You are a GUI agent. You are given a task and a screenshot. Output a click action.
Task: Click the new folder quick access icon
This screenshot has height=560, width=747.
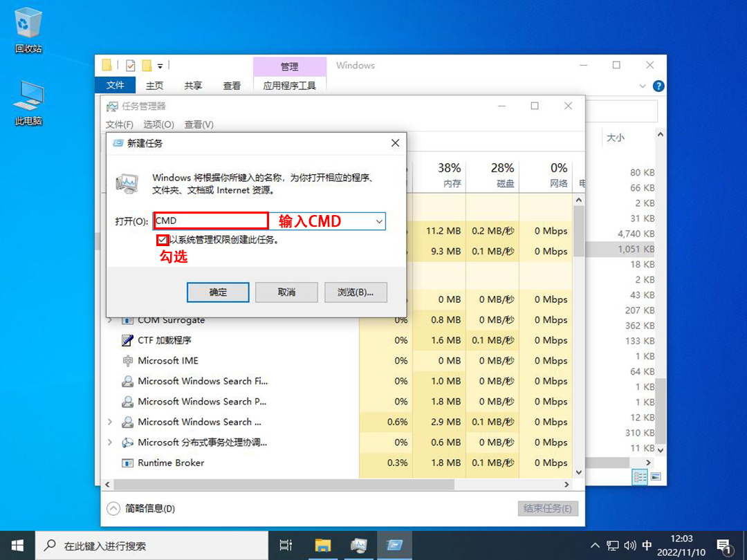pyautogui.click(x=147, y=66)
